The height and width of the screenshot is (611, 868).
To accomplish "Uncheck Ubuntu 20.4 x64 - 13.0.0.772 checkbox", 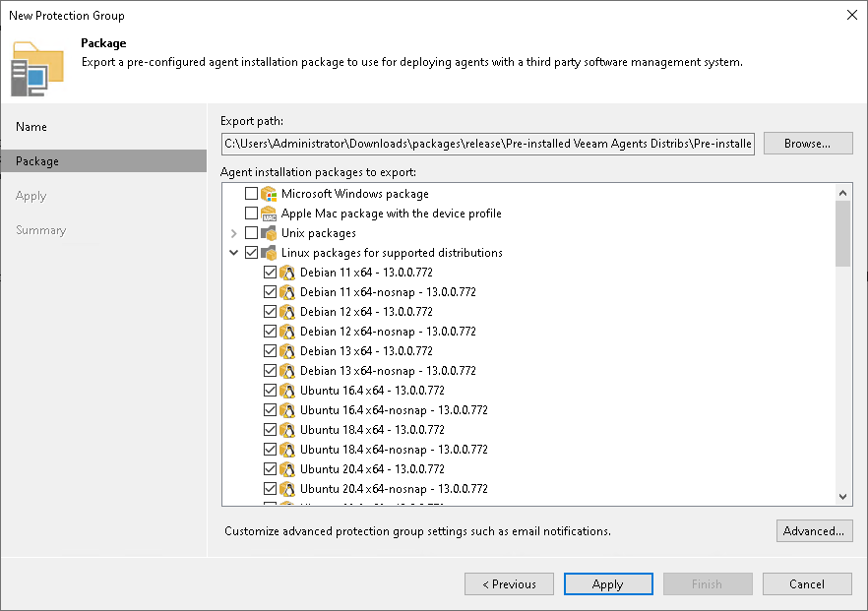I will pos(270,468).
